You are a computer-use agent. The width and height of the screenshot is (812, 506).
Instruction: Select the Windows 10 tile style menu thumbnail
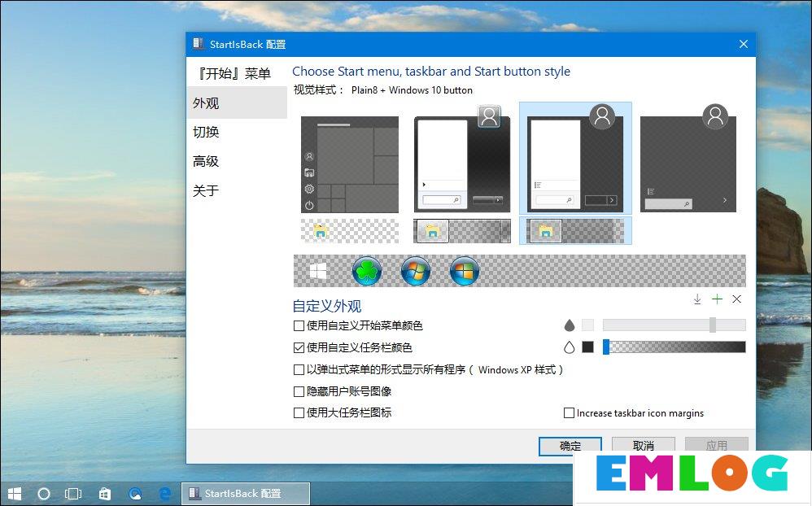[x=350, y=164]
